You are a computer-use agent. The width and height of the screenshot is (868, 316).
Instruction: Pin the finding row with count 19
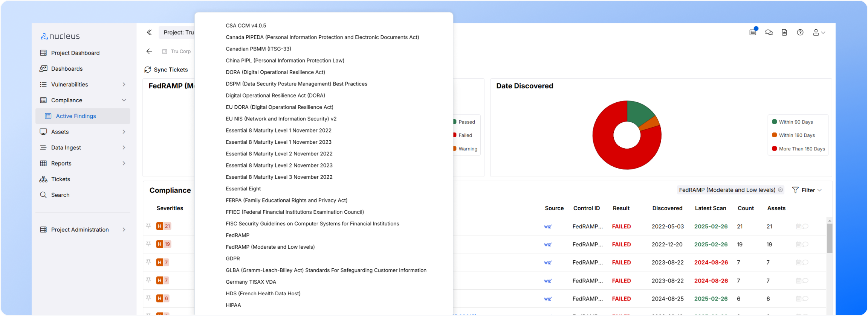point(148,244)
